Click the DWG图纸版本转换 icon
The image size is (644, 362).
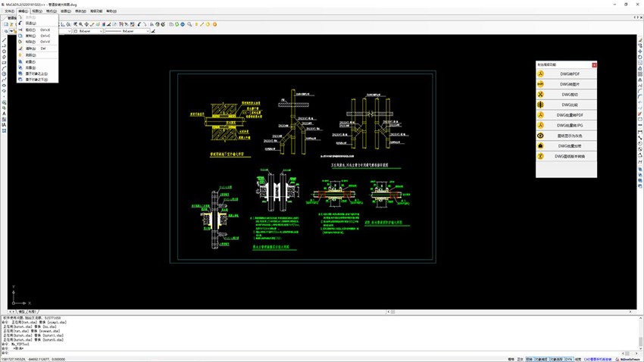(540, 156)
